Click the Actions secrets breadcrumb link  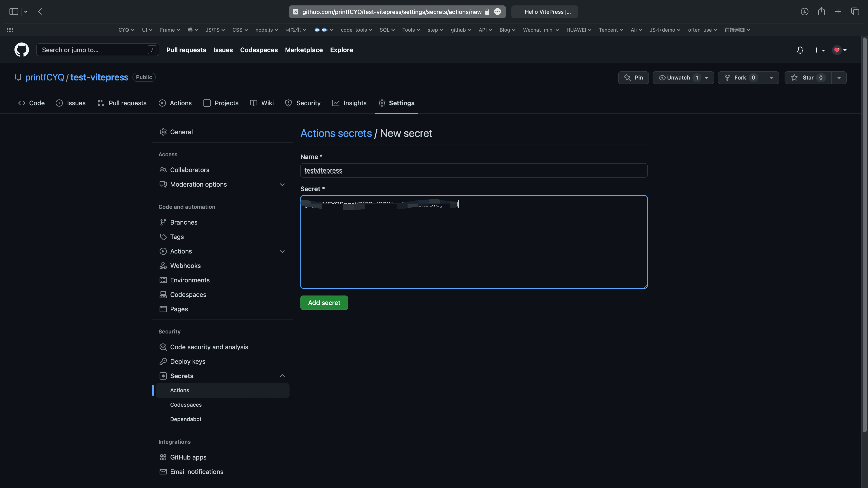coord(336,133)
